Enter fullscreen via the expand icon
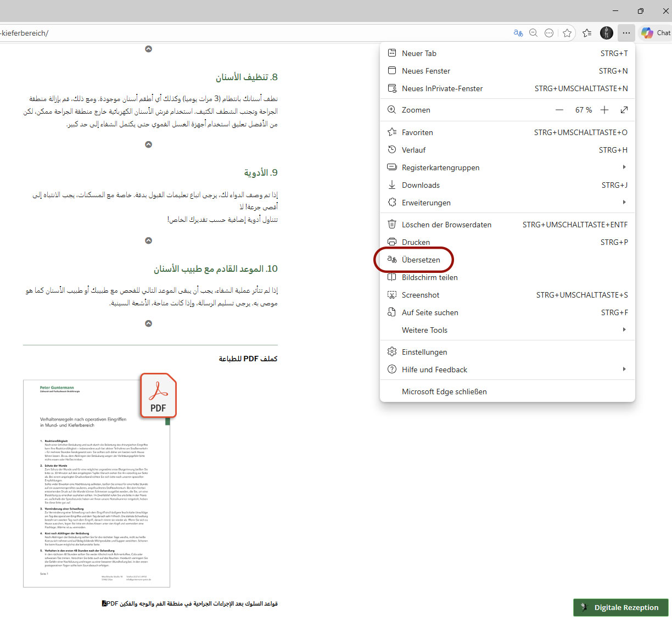Screen dimensions: 672x621 (x=624, y=110)
